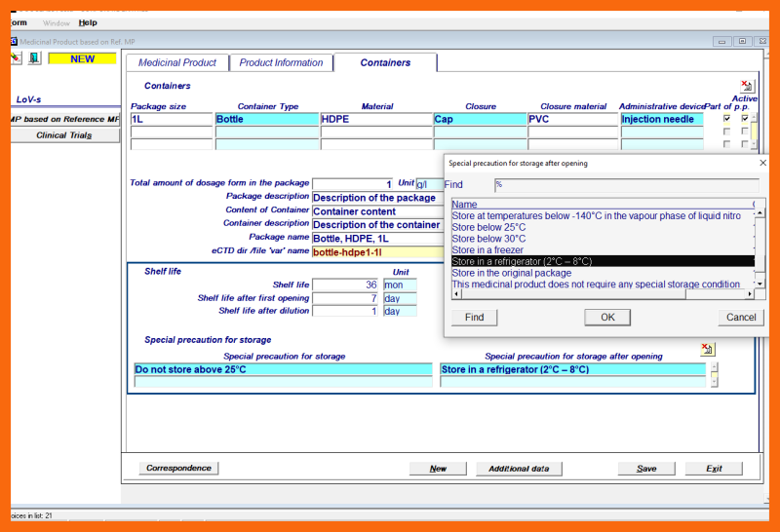
Task: Open Shelf life unit field showing mon
Action: coord(400,285)
